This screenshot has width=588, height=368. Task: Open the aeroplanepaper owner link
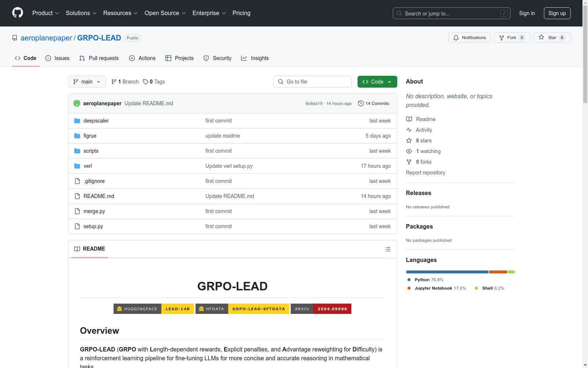click(46, 38)
